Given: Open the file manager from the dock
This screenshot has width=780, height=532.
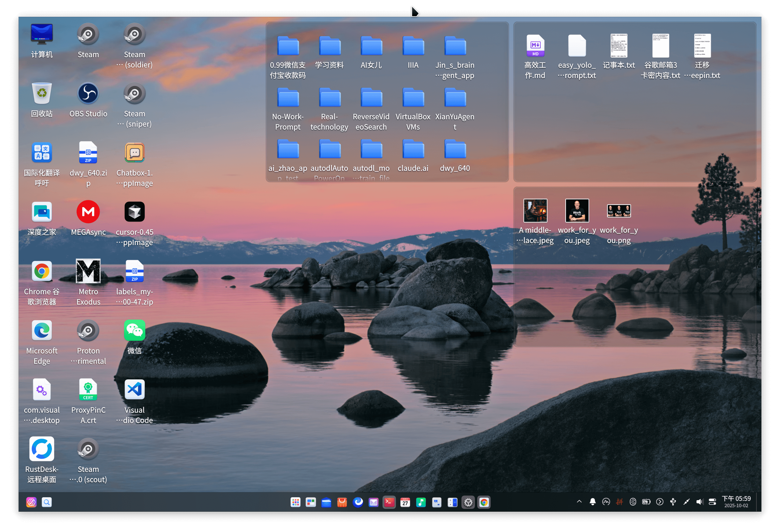Looking at the screenshot, I should click(326, 502).
